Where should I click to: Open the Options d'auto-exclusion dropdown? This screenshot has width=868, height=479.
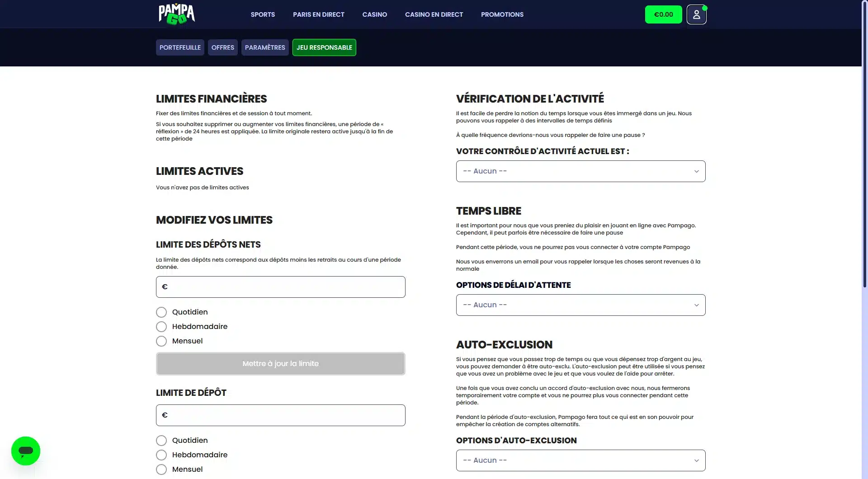(x=580, y=460)
